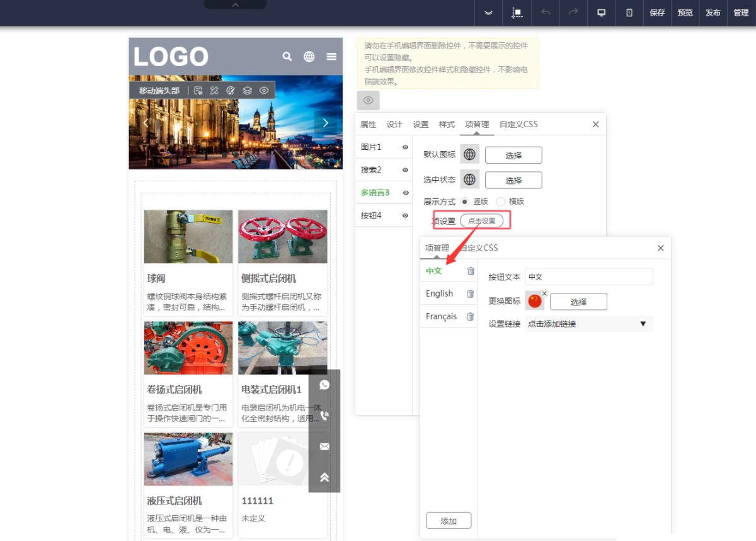Viewport: 756px width, 541px height.
Task: Expand the collapsed top panel chevron
Action: click(x=235, y=4)
